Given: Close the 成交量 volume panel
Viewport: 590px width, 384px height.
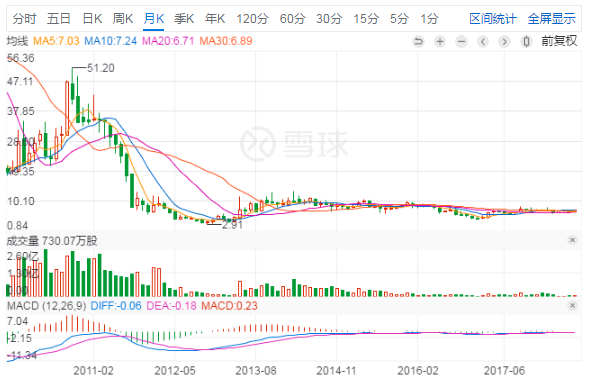Looking at the screenshot, I should (x=572, y=240).
